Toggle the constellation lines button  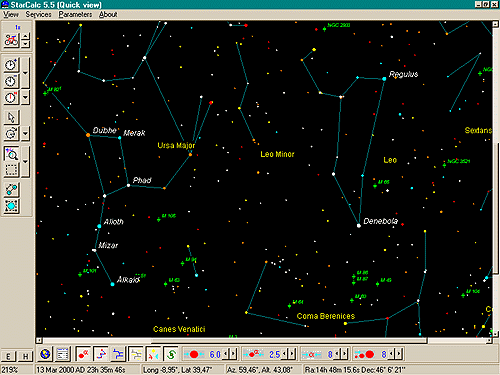click(x=101, y=354)
